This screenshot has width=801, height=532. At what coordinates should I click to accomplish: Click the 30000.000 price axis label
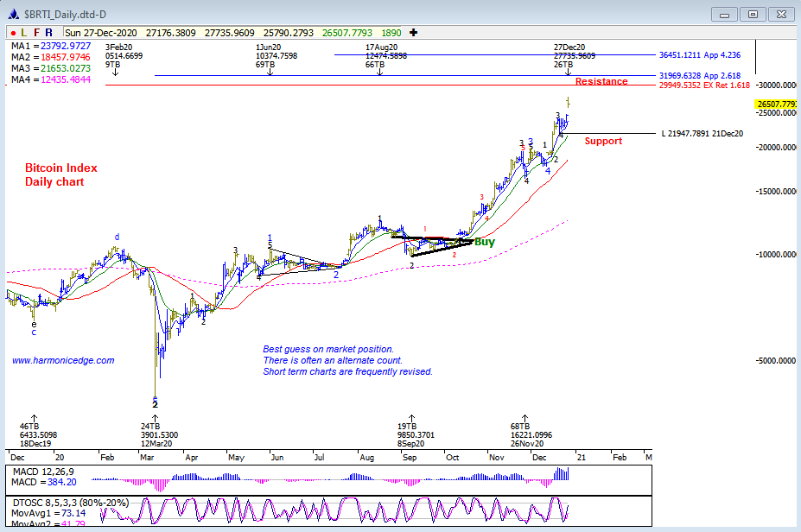point(777,85)
